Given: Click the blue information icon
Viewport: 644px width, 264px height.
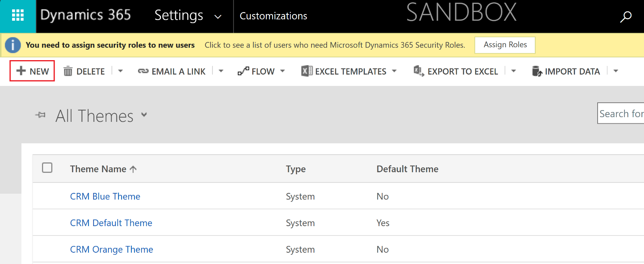Looking at the screenshot, I should 13,45.
